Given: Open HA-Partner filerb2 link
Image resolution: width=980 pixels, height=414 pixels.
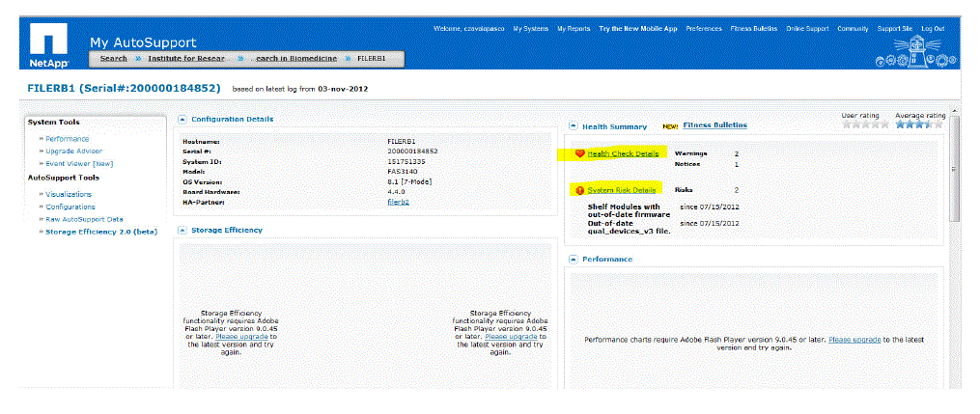Looking at the screenshot, I should click(x=398, y=202).
